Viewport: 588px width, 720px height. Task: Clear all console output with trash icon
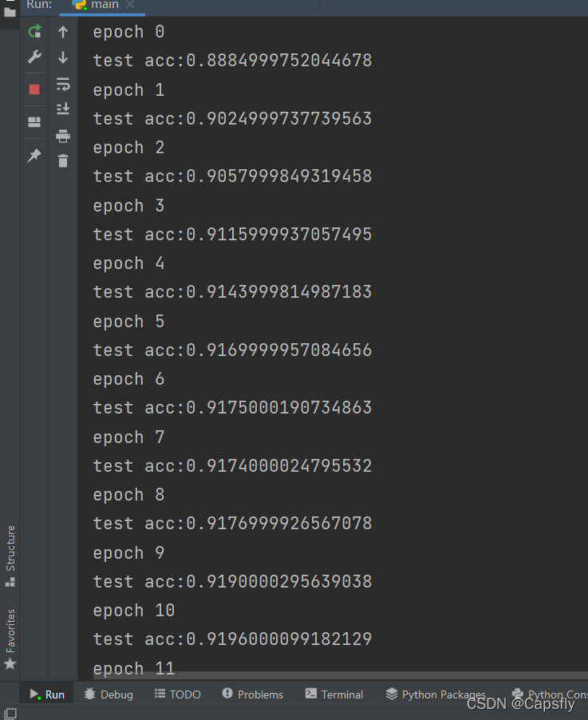tap(63, 161)
